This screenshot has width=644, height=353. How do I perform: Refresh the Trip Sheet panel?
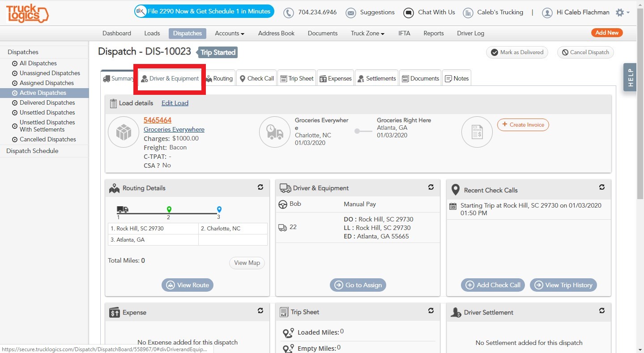tap(431, 310)
